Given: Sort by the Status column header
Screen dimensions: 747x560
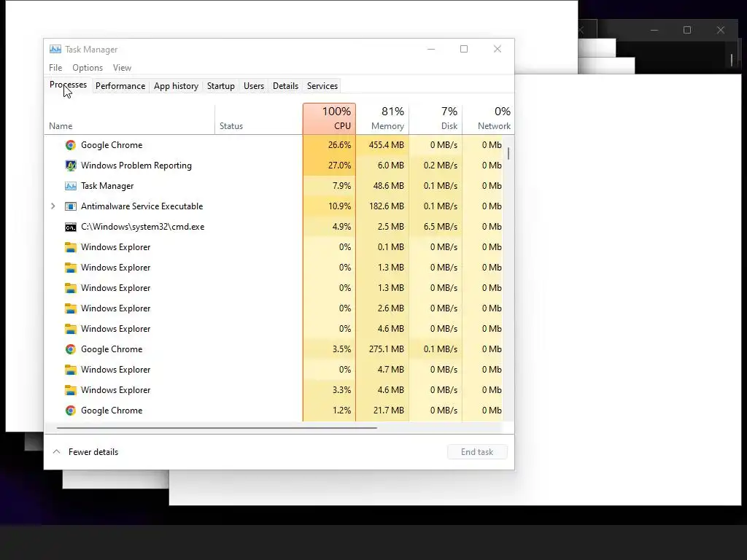Looking at the screenshot, I should [259, 119].
